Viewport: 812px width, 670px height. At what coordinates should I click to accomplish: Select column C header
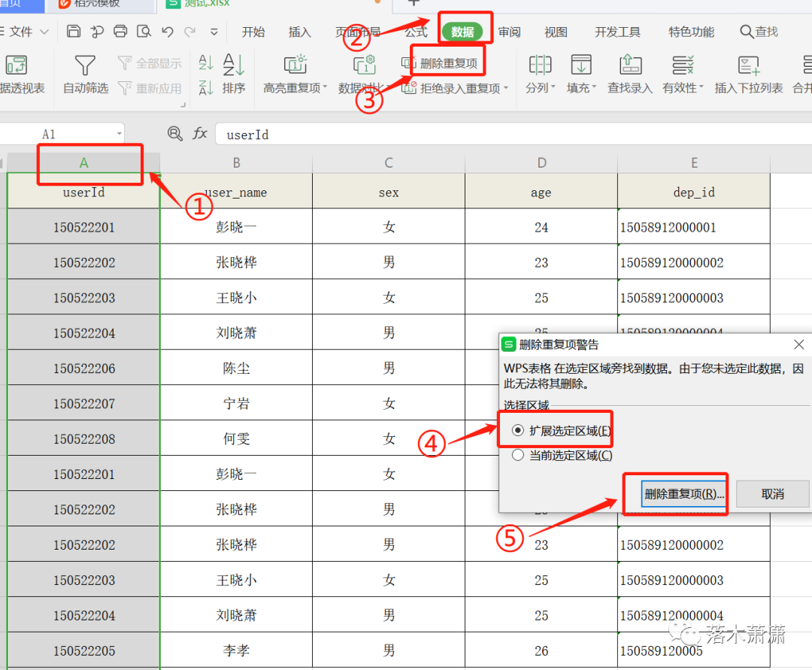[389, 162]
